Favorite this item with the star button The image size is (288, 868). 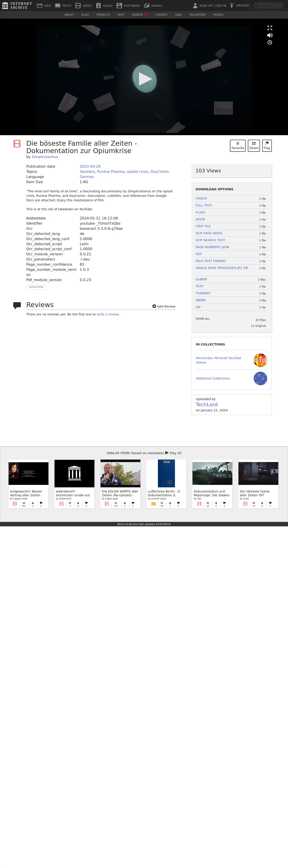pos(238,145)
